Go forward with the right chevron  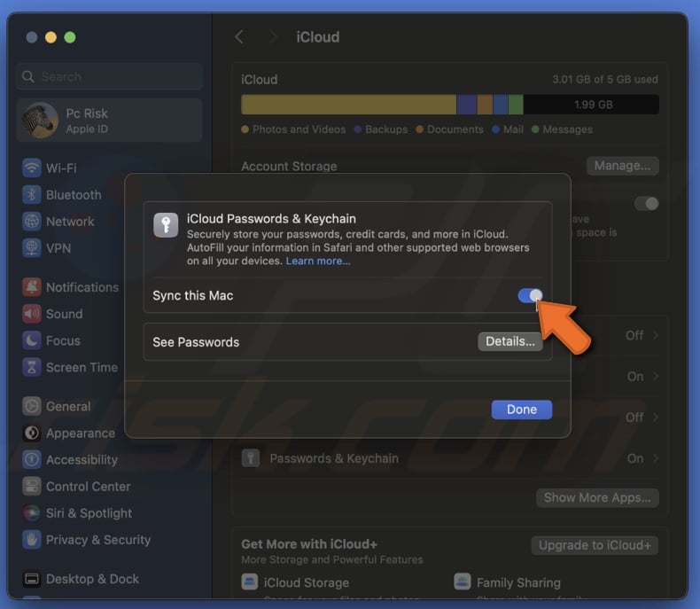coord(273,37)
